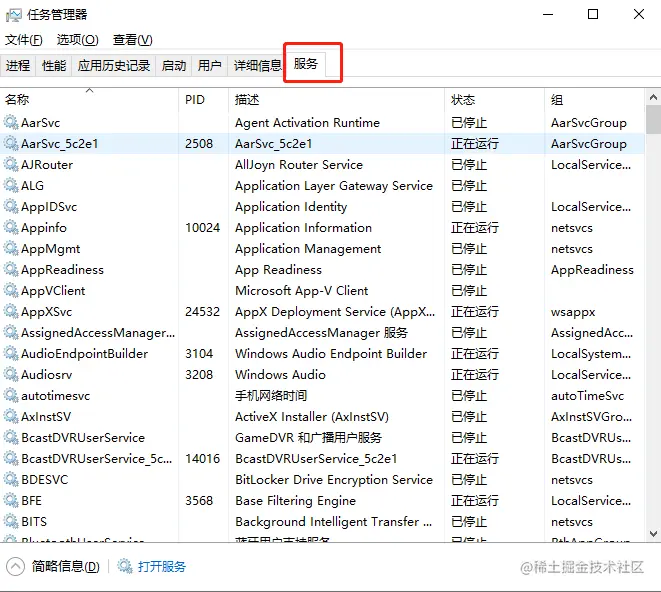Viewport: 661px width, 592px height.
Task: Click the gear icon beside AppIDSvc
Action: click(11, 207)
